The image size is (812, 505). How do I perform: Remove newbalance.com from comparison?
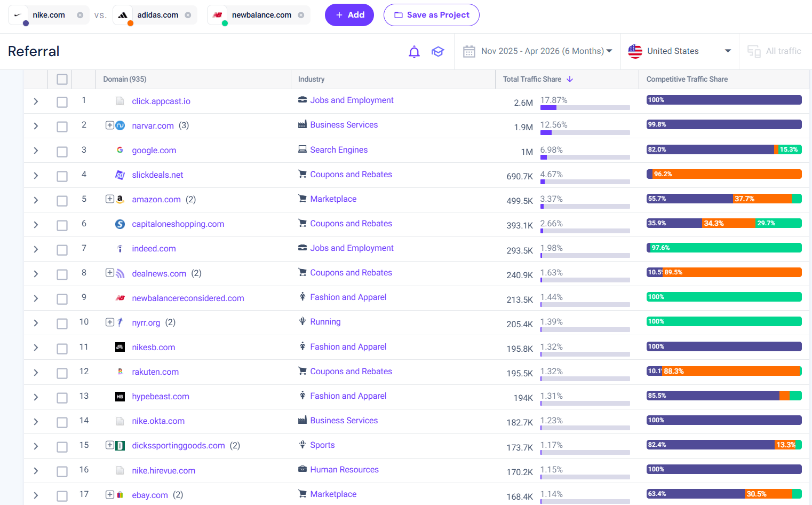[301, 15]
